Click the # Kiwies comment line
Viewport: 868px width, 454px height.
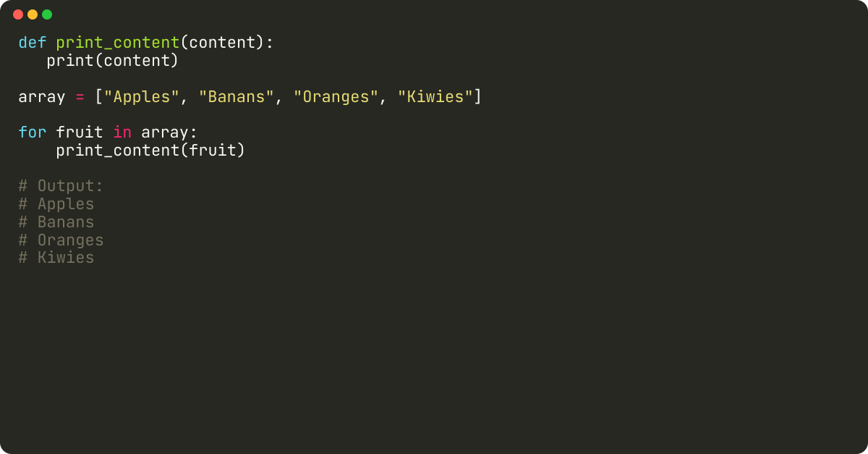tap(56, 258)
